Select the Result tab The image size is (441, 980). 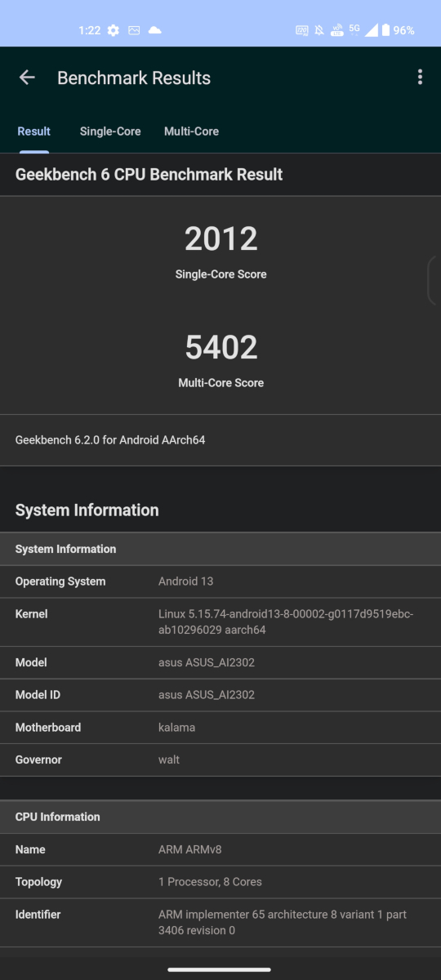click(x=34, y=131)
